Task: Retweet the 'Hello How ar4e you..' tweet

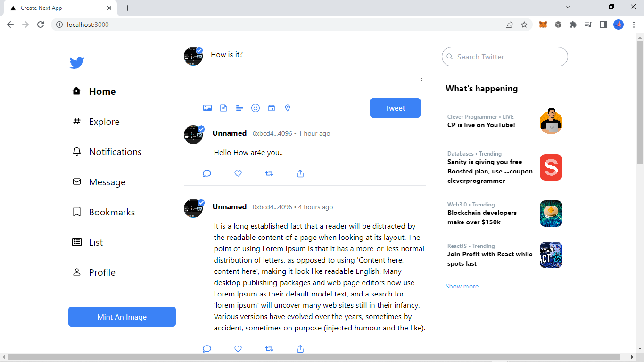Action: [269, 173]
